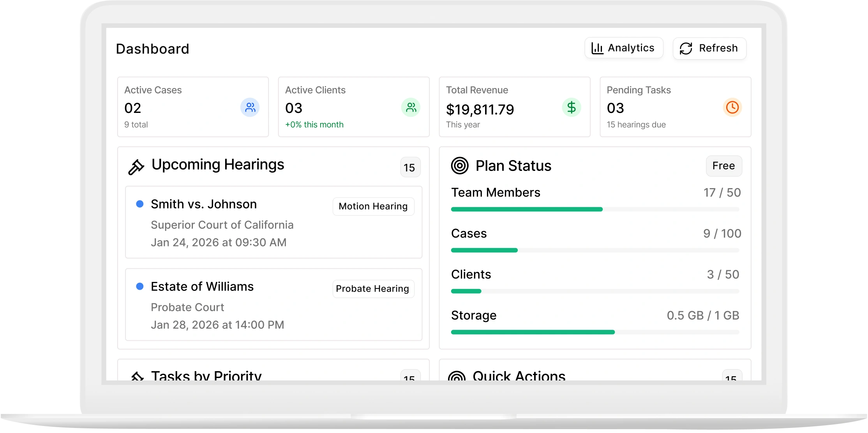Image resolution: width=868 pixels, height=433 pixels.
Task: Click the Upcoming Hearings count badge 15
Action: tap(410, 167)
